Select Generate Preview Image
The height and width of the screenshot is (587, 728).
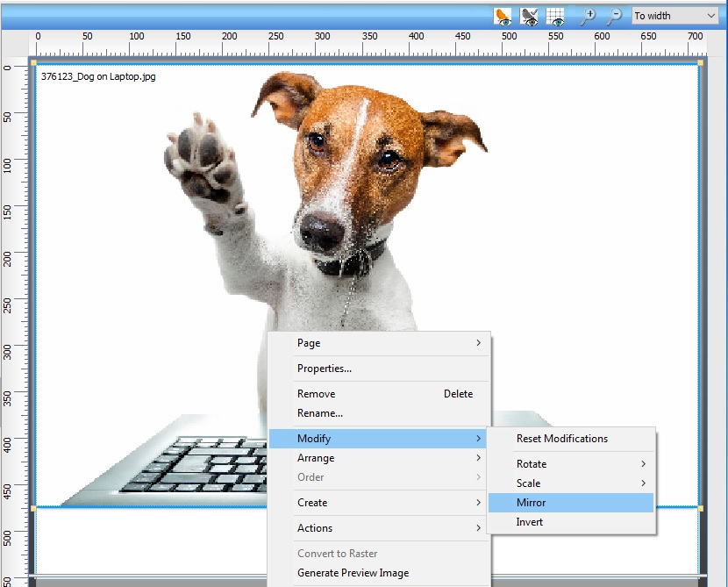[379, 573]
